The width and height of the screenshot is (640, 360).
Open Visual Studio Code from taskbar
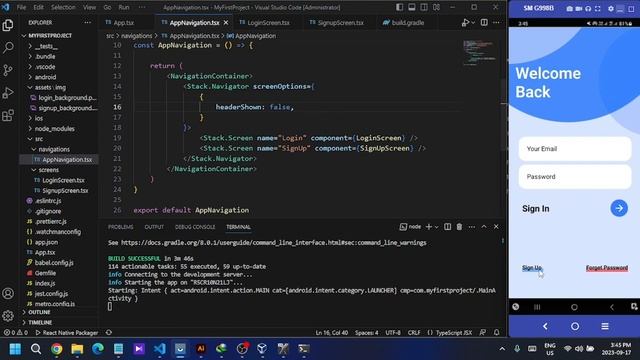160,349
